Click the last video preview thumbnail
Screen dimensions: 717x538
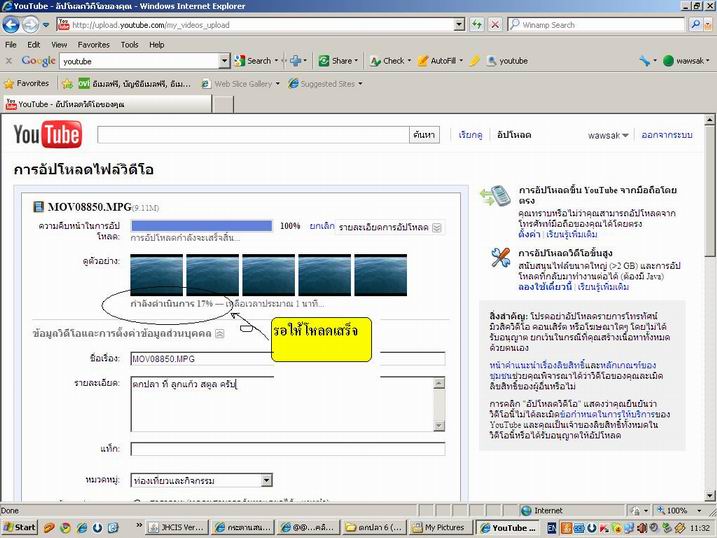click(x=380, y=275)
